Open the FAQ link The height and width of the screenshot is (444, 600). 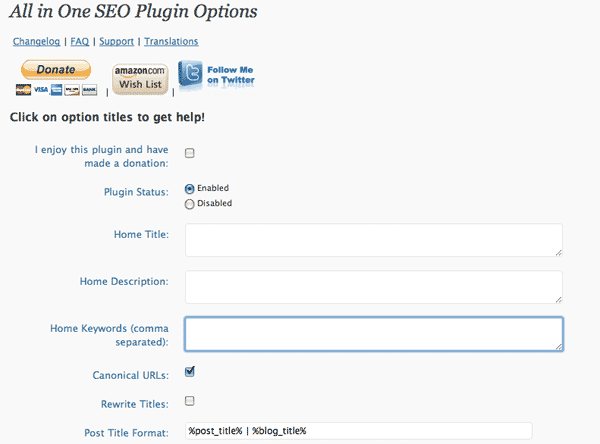(80, 42)
